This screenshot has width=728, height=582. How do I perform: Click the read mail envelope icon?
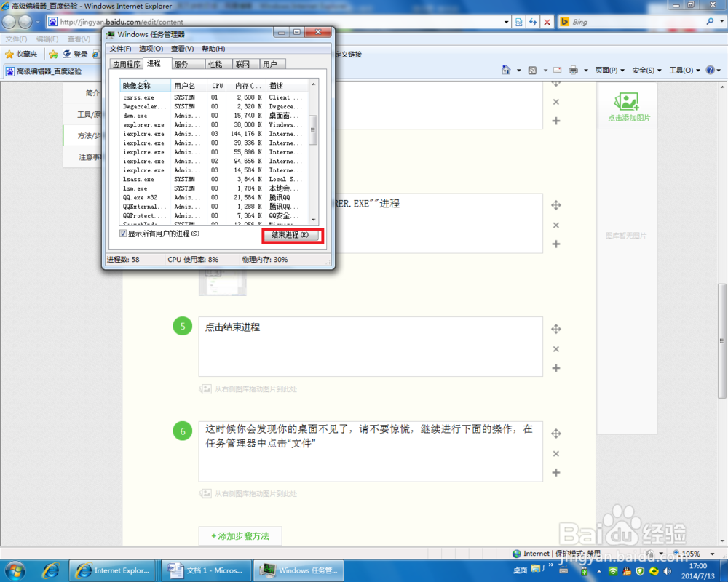557,68
